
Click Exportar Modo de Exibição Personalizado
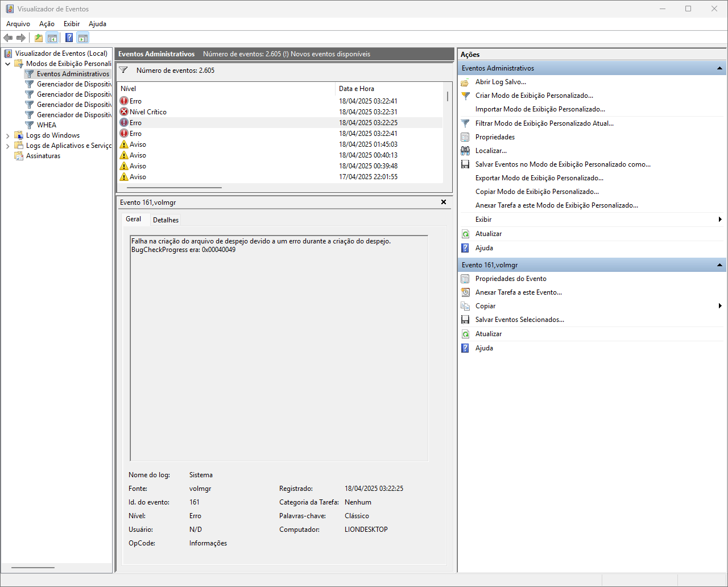click(539, 178)
